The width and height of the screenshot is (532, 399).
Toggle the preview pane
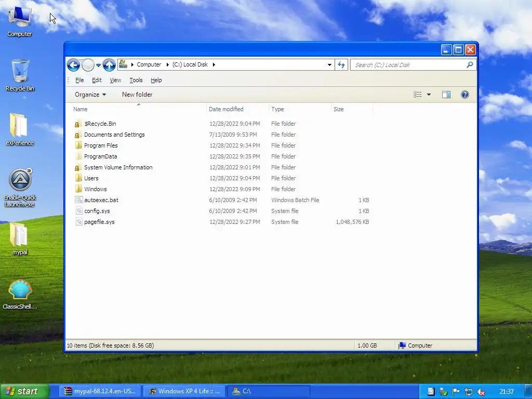[446, 95]
